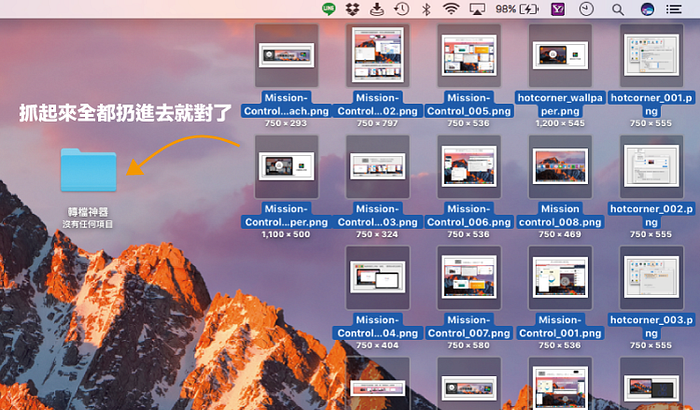Select the hotcorner_wallpaper.png file icon
The height and width of the screenshot is (410, 700).
coord(560,55)
